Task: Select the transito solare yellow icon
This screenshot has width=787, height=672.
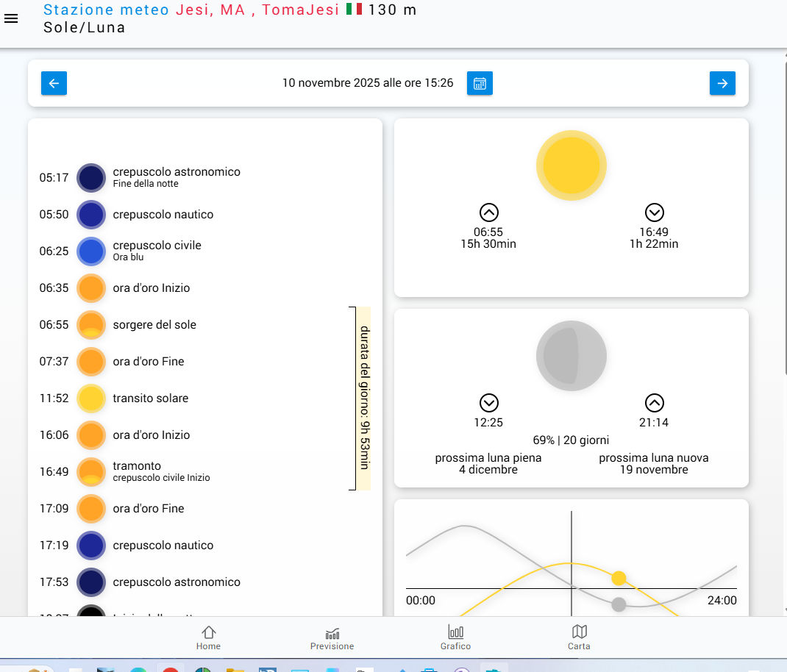Action: click(x=91, y=398)
